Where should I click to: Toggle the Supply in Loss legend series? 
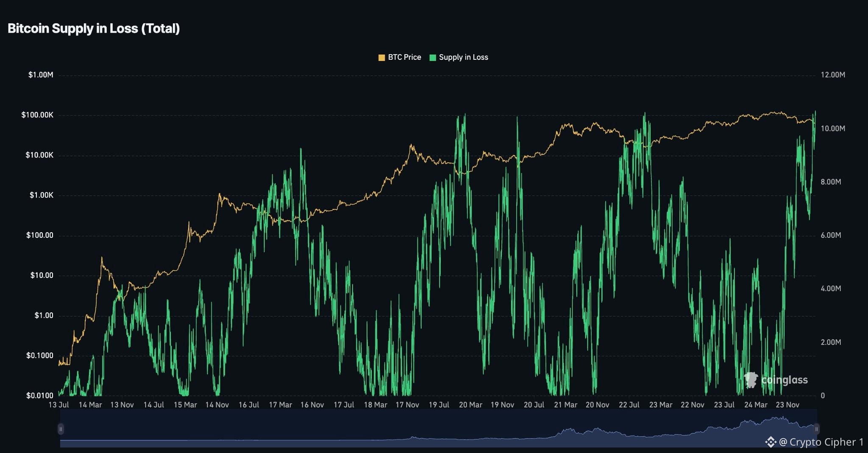click(x=459, y=57)
